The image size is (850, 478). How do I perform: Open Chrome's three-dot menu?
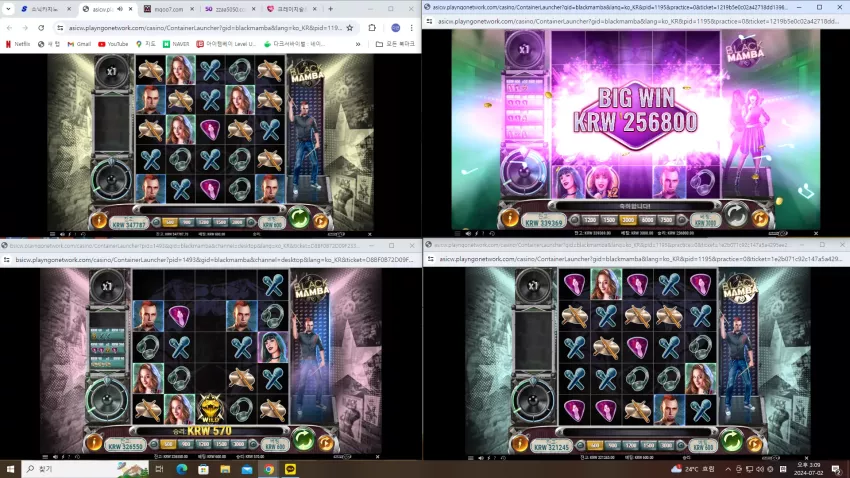point(411,28)
